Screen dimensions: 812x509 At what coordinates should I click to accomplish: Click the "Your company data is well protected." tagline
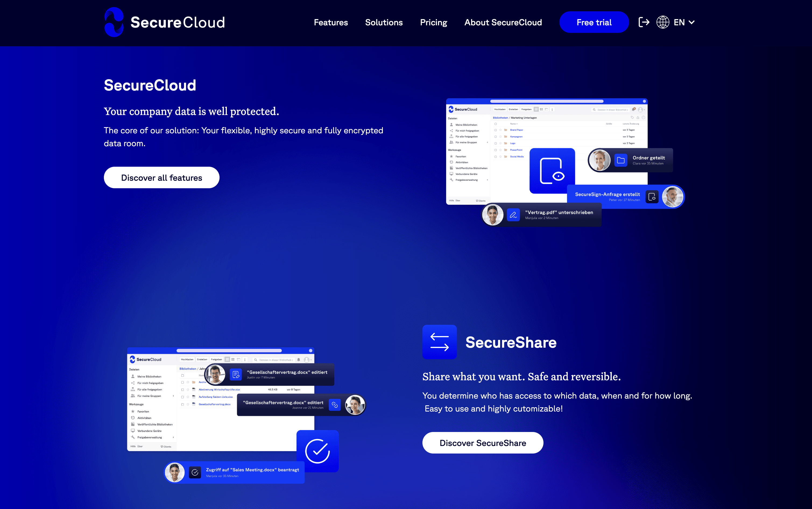(x=191, y=111)
